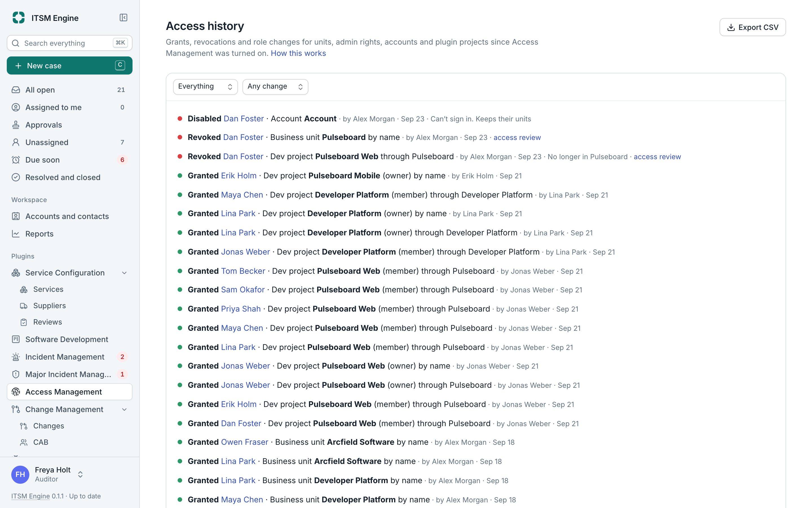Click the Accounts and contacts icon

click(x=16, y=216)
